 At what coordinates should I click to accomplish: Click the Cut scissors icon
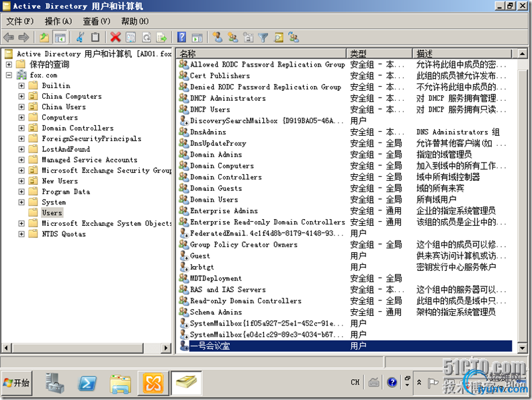pos(80,38)
